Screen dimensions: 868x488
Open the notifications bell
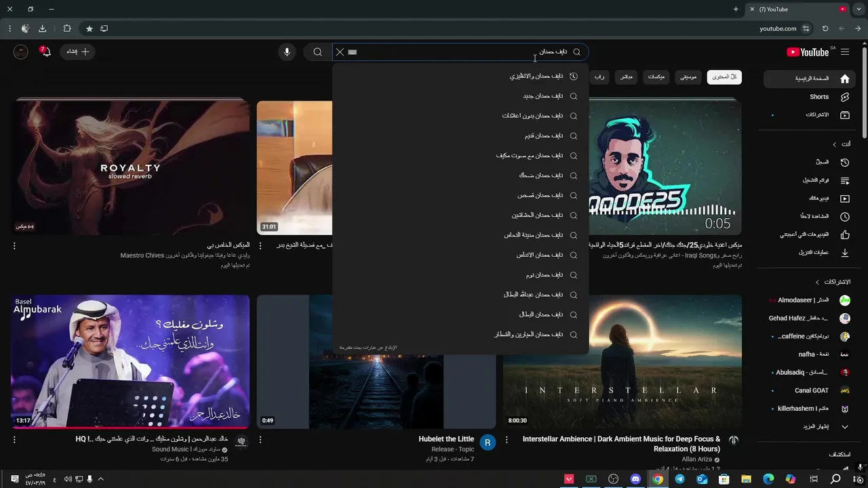pos(45,52)
